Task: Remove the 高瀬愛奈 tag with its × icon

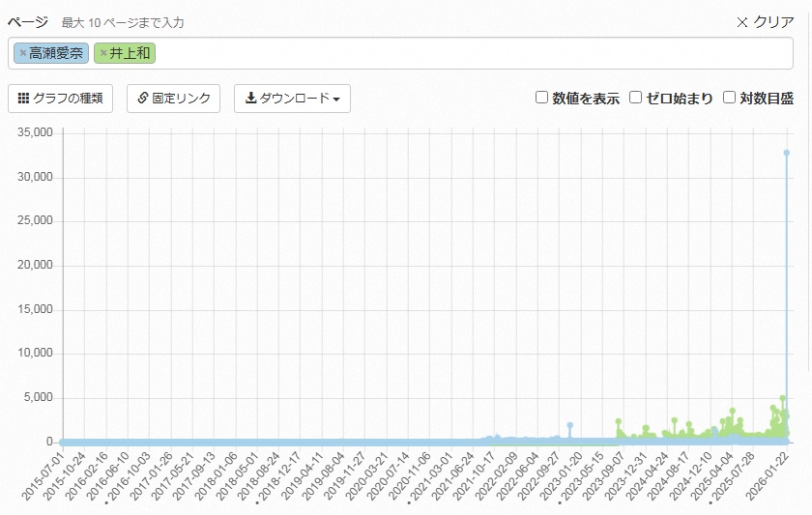Action: point(23,53)
